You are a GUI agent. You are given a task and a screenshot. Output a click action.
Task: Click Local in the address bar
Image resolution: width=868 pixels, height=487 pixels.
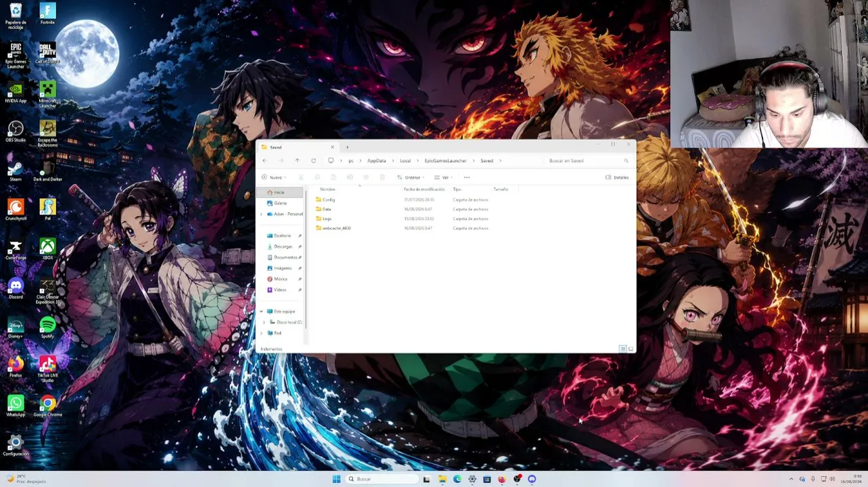click(x=405, y=161)
